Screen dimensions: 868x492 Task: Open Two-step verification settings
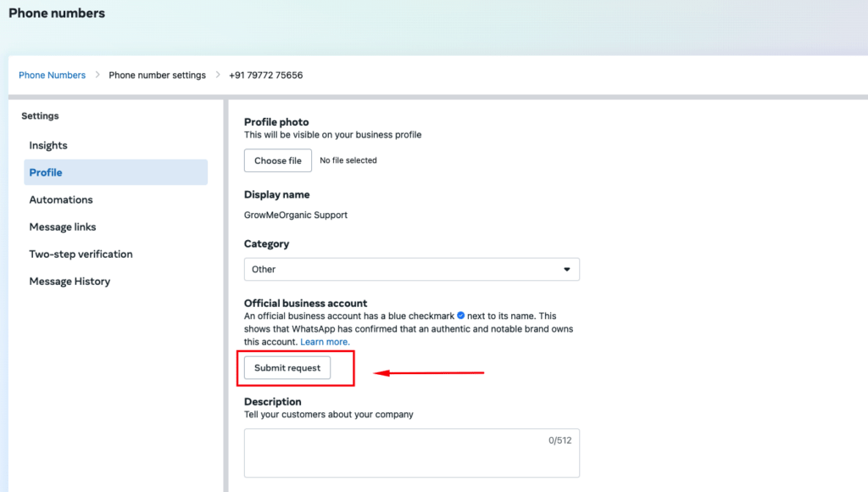pos(81,254)
